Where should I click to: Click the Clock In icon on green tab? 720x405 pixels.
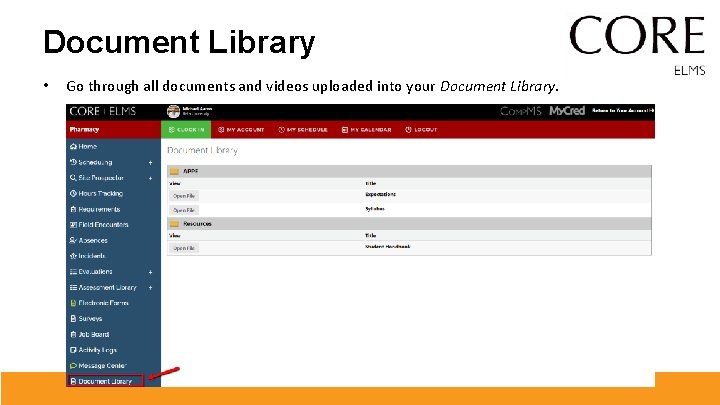(x=172, y=129)
